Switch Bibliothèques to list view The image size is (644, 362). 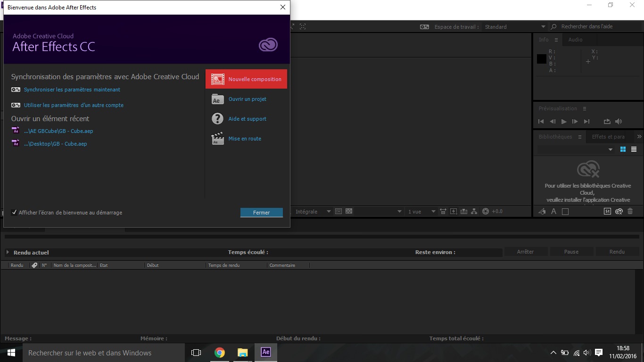pyautogui.click(x=634, y=149)
